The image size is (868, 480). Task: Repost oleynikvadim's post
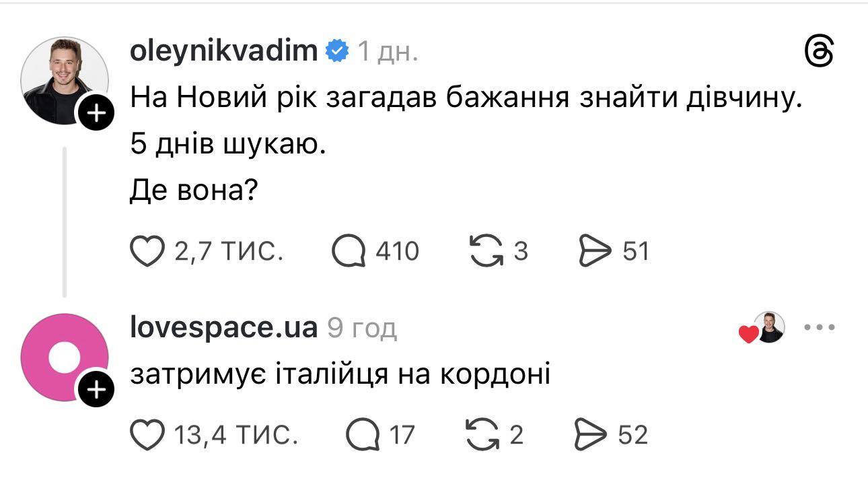(x=483, y=251)
